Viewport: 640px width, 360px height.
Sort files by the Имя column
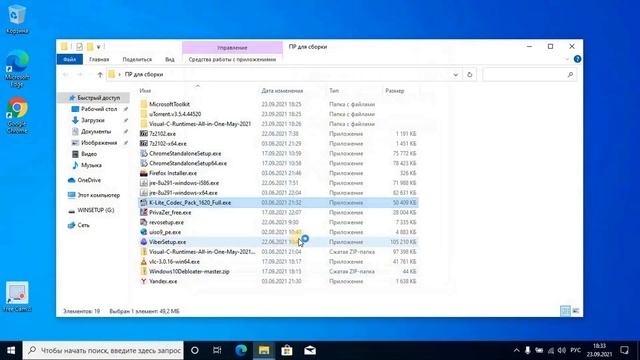(x=145, y=91)
